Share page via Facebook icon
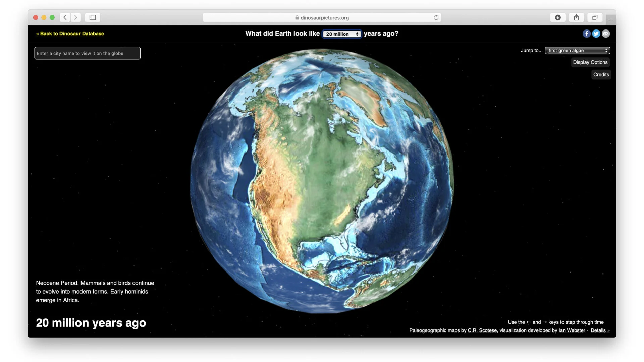 coord(586,34)
